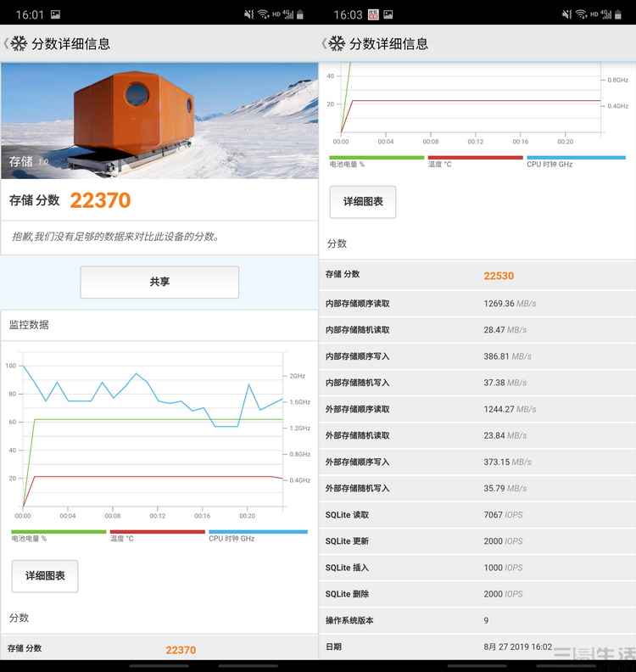
Task: Tap the Wi-Fi icon in left status bar
Action: pyautogui.click(x=263, y=14)
